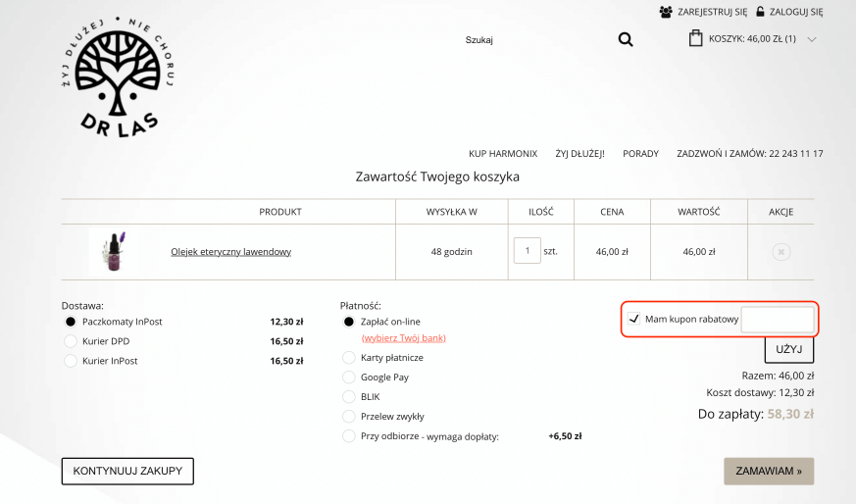The height and width of the screenshot is (504, 856).
Task: Open ŻYJ DŁUŻEJ! menu item
Action: click(x=579, y=153)
